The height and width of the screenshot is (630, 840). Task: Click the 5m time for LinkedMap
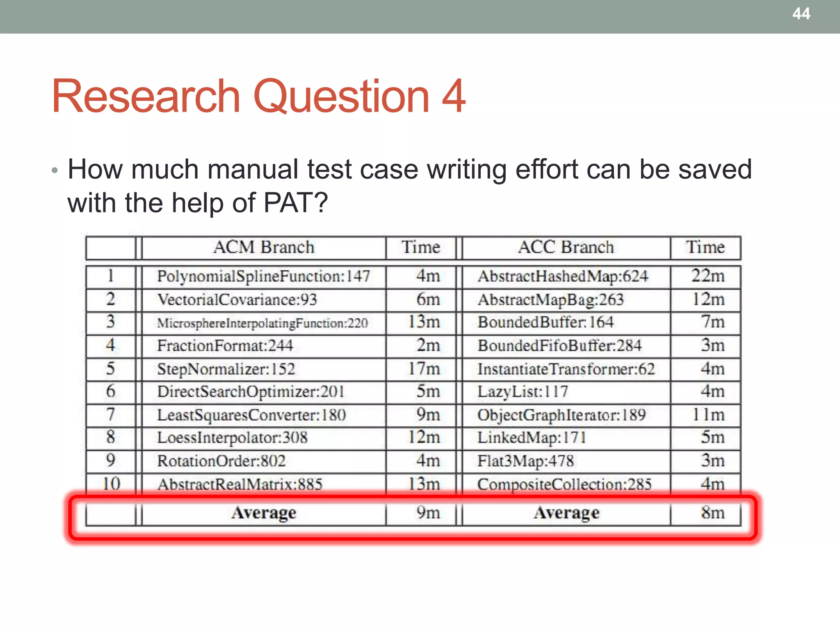point(712,437)
